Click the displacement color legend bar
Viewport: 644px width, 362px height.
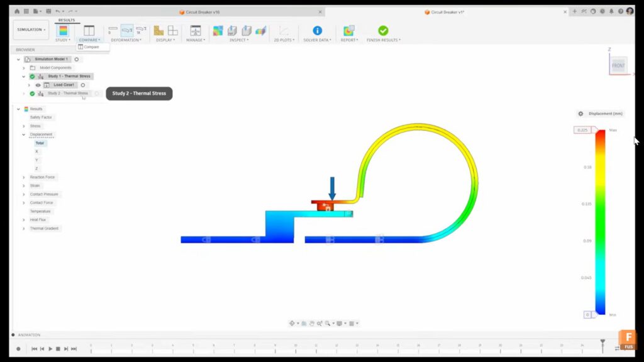coord(601,222)
